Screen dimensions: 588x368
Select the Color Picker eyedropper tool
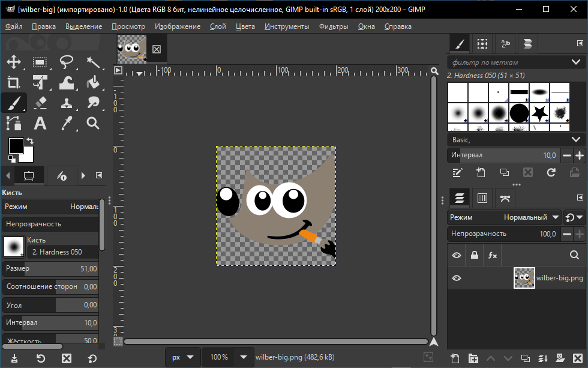(x=67, y=123)
